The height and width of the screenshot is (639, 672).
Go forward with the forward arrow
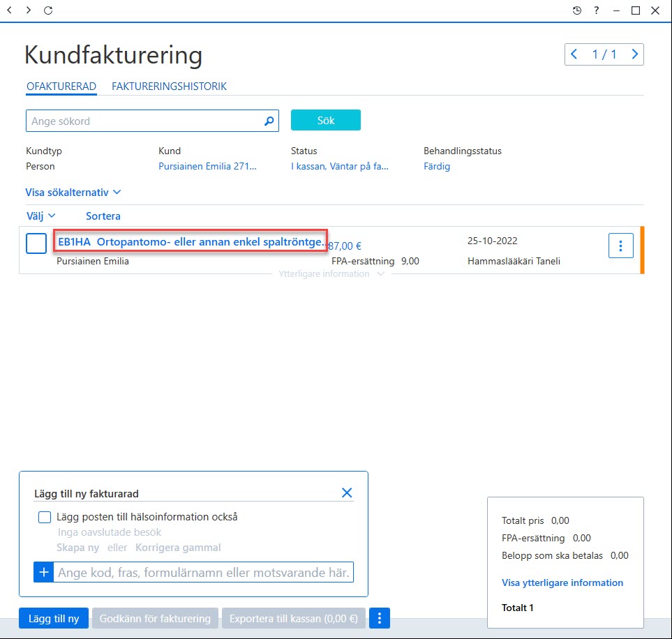click(x=29, y=10)
